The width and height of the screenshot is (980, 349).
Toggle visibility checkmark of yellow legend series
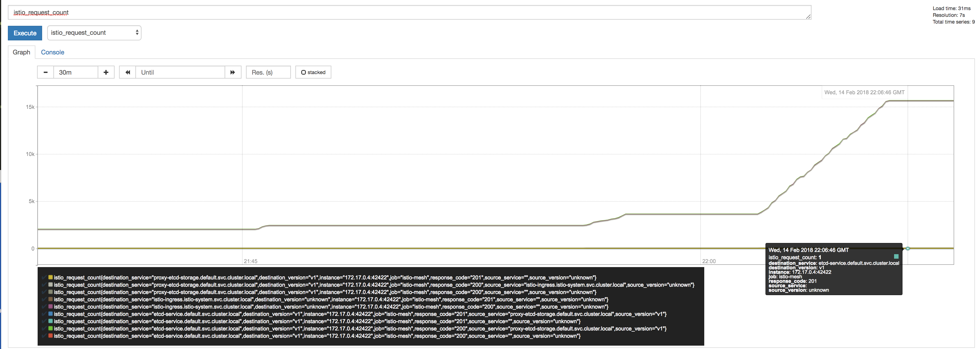pyautogui.click(x=45, y=277)
